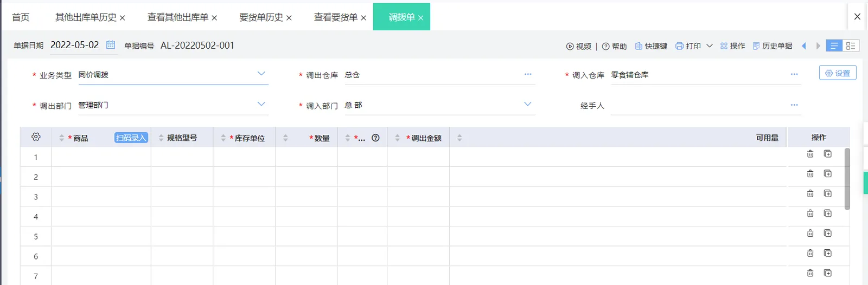This screenshot has width=868, height=285.
Task: Browse 调入仓库 options via ellipsis
Action: (794, 74)
